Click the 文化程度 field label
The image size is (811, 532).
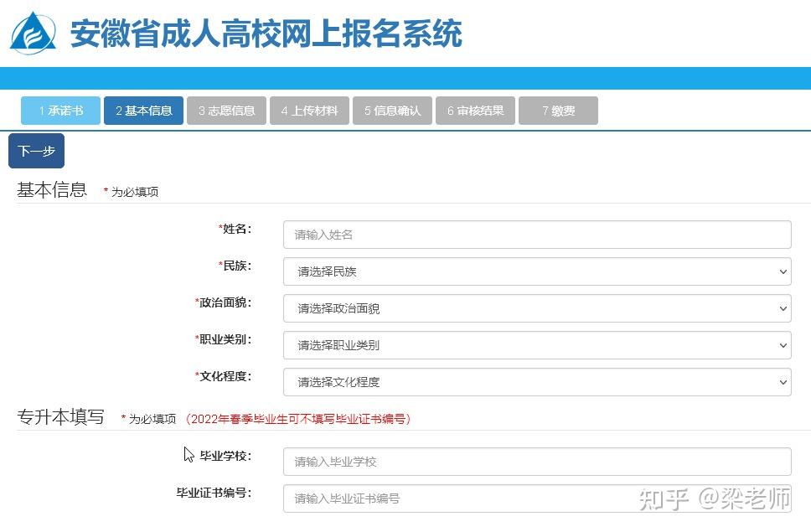click(224, 376)
